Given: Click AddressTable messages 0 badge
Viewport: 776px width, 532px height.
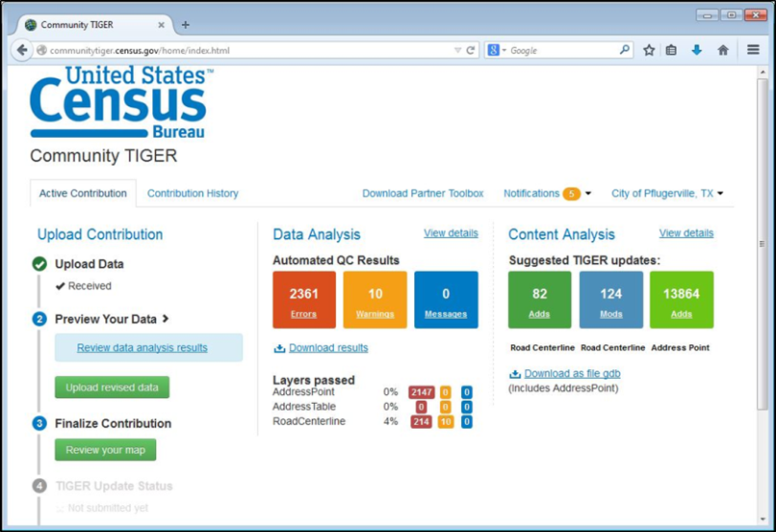Looking at the screenshot, I should 467,408.
